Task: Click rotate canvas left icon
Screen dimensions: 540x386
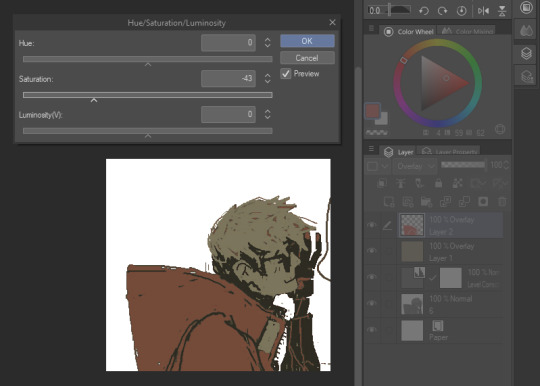Action: click(x=424, y=11)
